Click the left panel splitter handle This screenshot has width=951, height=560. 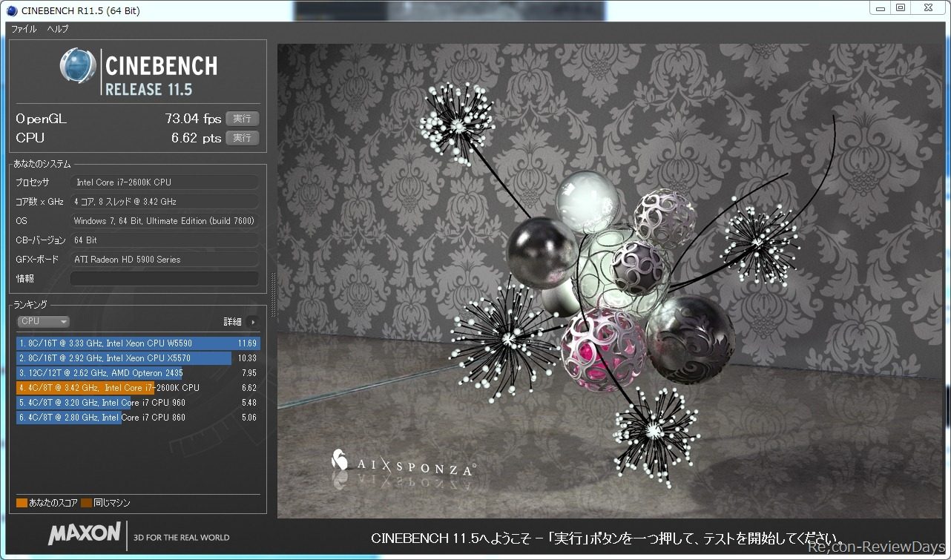[x=272, y=289]
